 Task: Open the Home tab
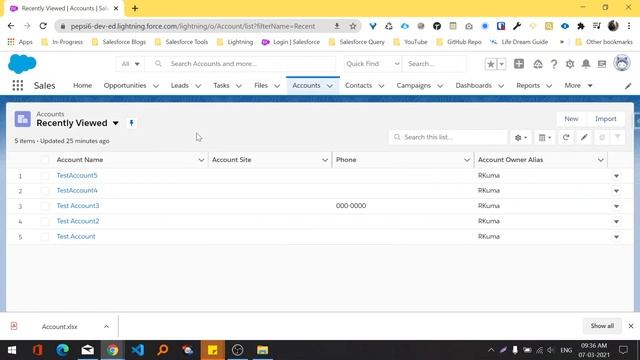coord(82,85)
